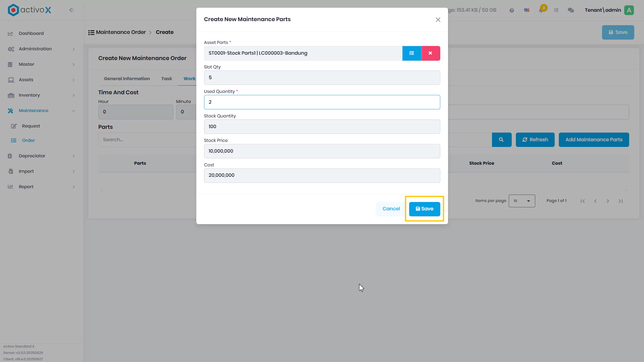Go to last page of parts table

point(621,201)
